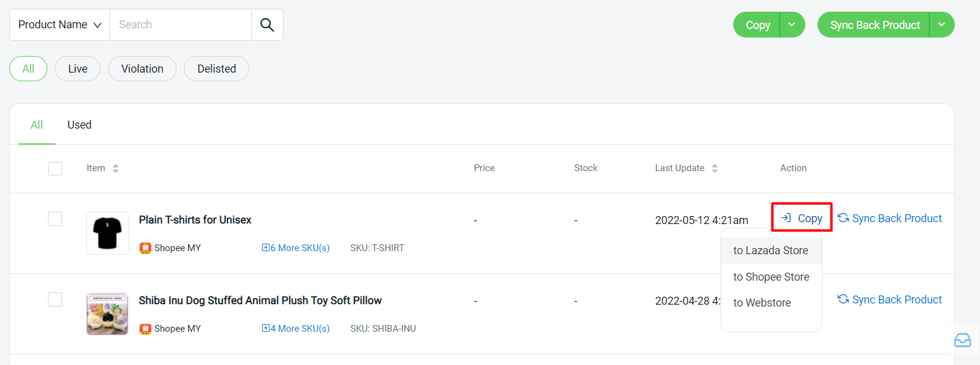The width and height of the screenshot is (980, 365).
Task: Open the Shiba Inu product thumbnail
Action: point(108,314)
